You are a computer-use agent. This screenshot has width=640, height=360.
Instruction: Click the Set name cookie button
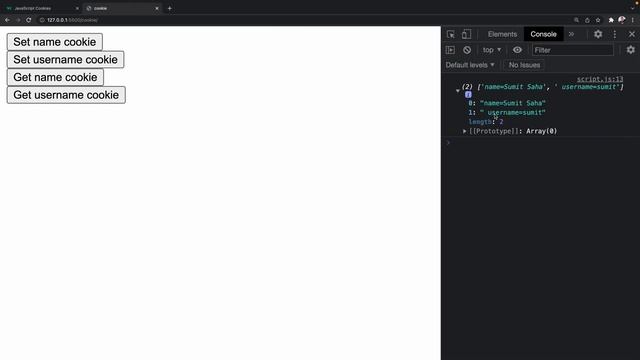coord(55,42)
